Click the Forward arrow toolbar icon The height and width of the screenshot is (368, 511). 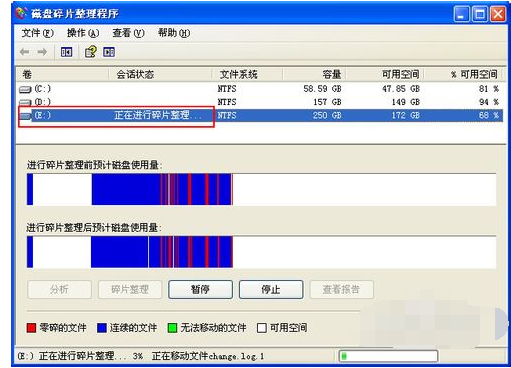(x=42, y=52)
